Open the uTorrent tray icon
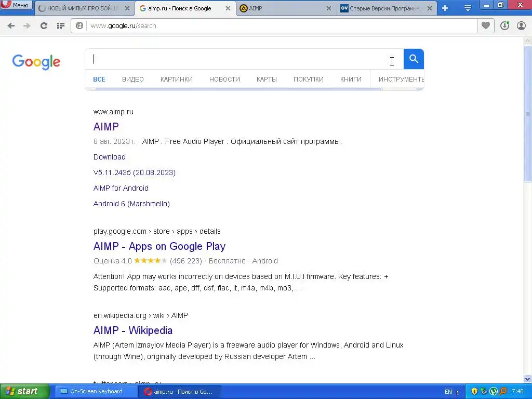This screenshot has height=399, width=532. pyautogui.click(x=494, y=392)
